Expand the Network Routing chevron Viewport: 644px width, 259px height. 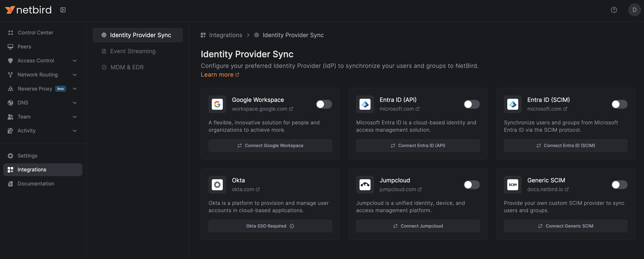[x=75, y=75]
